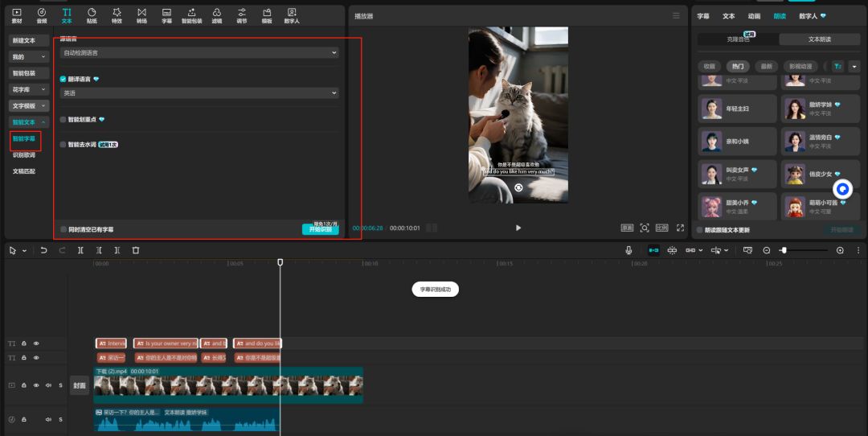Click the split clip icon in timeline toolbar
Viewport: 868px width, 436px height.
click(80, 250)
